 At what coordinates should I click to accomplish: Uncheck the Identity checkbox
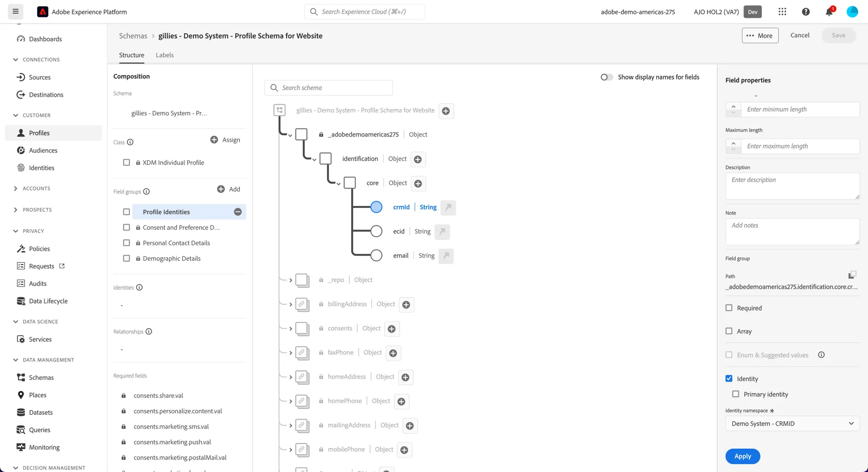pos(729,378)
